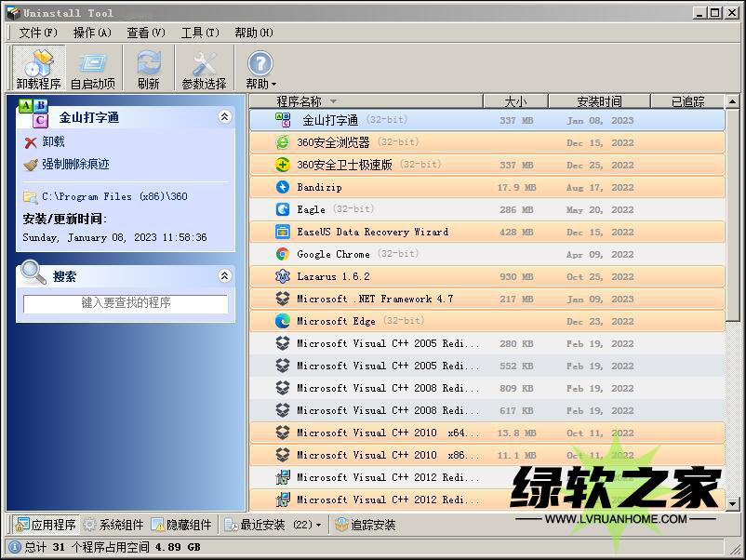Select the Bandizip entry icon
Screen dimensions: 746x560
coord(283,187)
